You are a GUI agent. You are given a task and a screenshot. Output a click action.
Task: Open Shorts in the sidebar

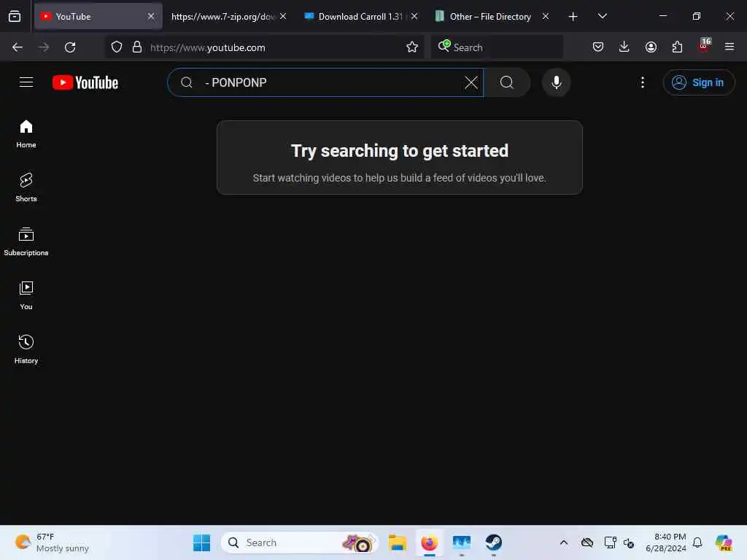pyautogui.click(x=26, y=187)
